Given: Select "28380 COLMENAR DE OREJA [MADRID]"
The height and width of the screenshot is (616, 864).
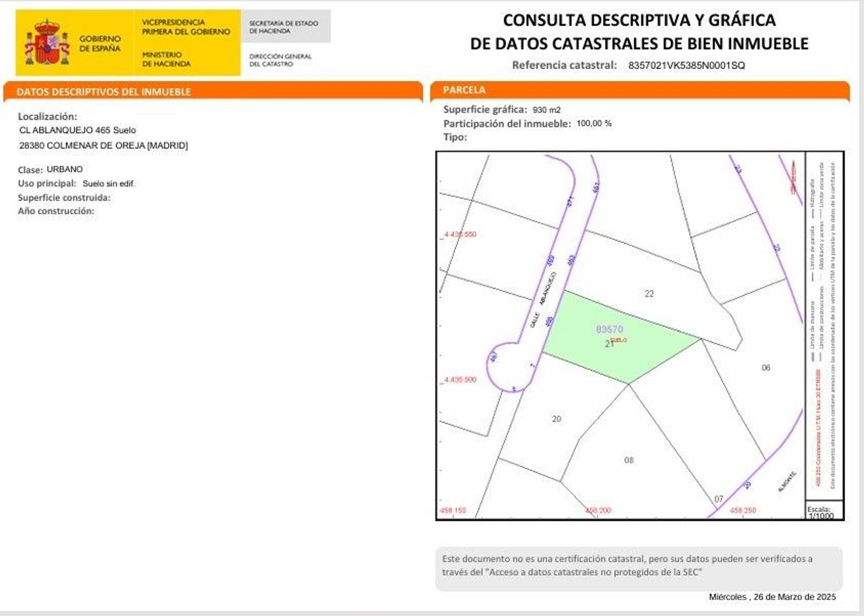Looking at the screenshot, I should (104, 146).
